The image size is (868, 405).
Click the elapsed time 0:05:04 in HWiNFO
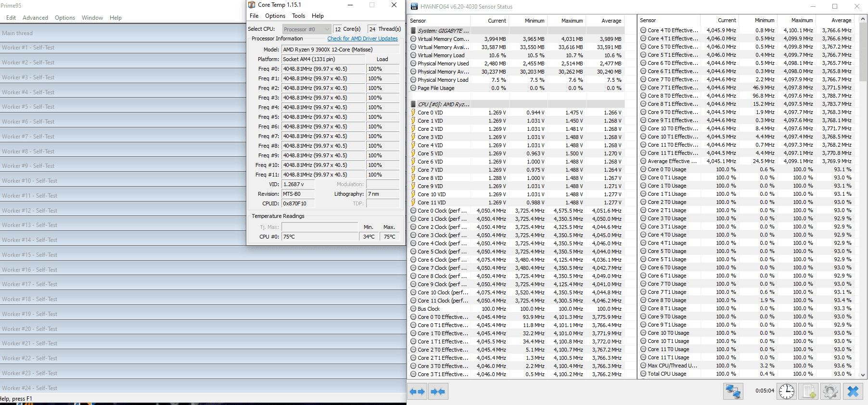764,391
